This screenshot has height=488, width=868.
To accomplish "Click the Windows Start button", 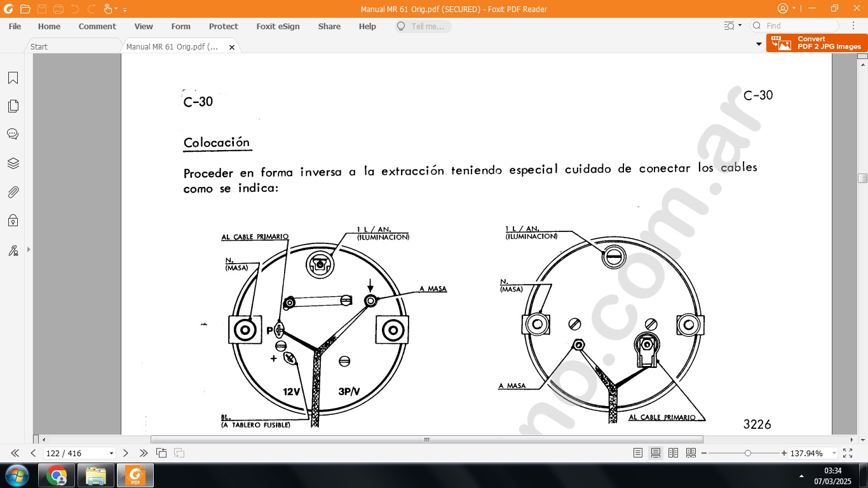I will point(16,475).
